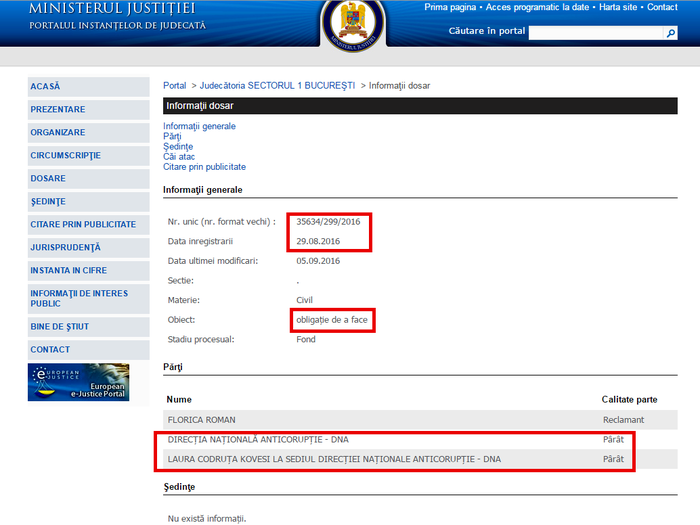Jump to Citare prin publicitate anchor link
This screenshot has width=700, height=525.
(204, 167)
